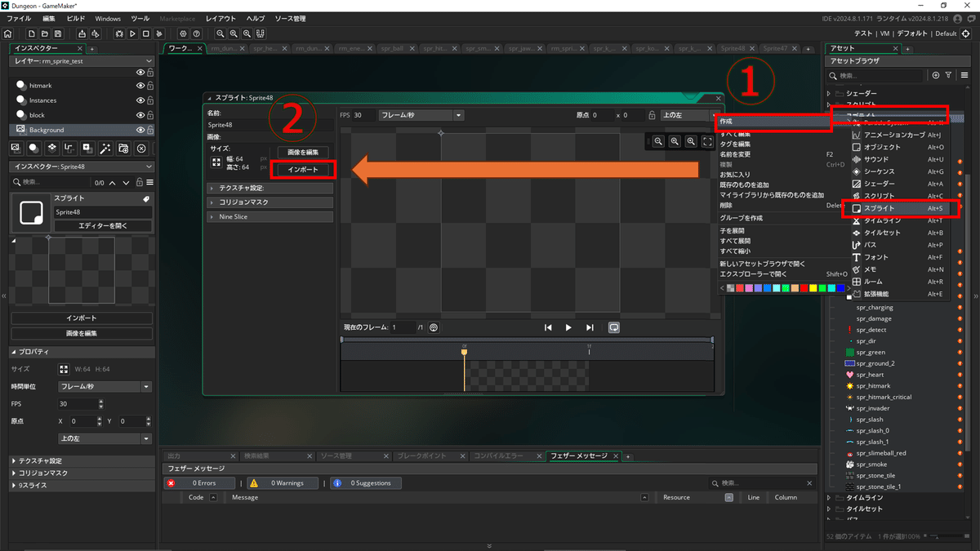Collapse the プロパティ section
The width and height of the screenshot is (980, 551).
(x=14, y=352)
